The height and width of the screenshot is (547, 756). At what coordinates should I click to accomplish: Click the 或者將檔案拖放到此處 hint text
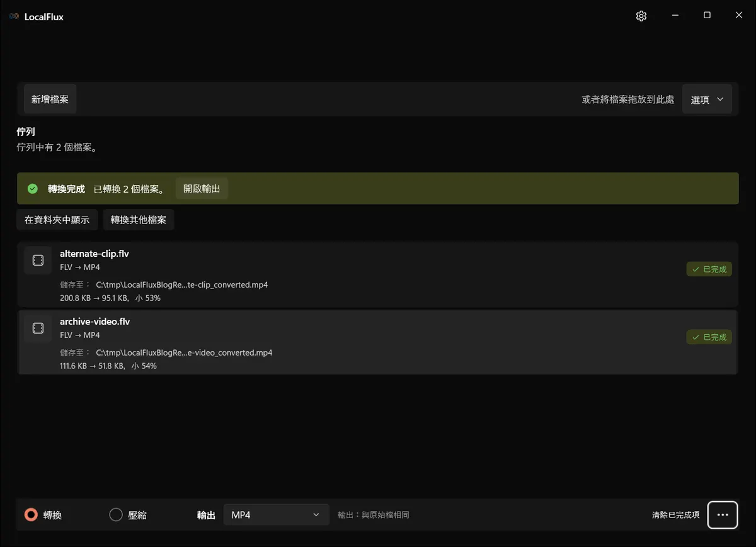click(x=628, y=99)
